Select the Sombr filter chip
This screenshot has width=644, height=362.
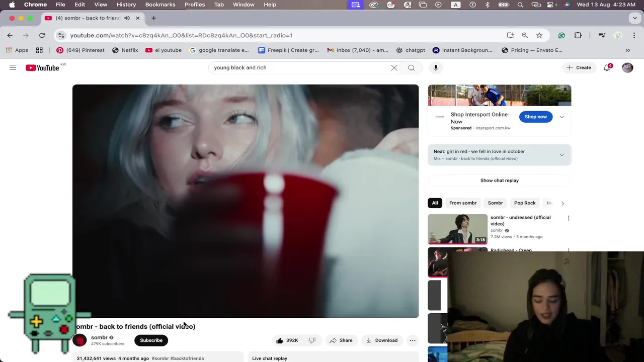[495, 203]
